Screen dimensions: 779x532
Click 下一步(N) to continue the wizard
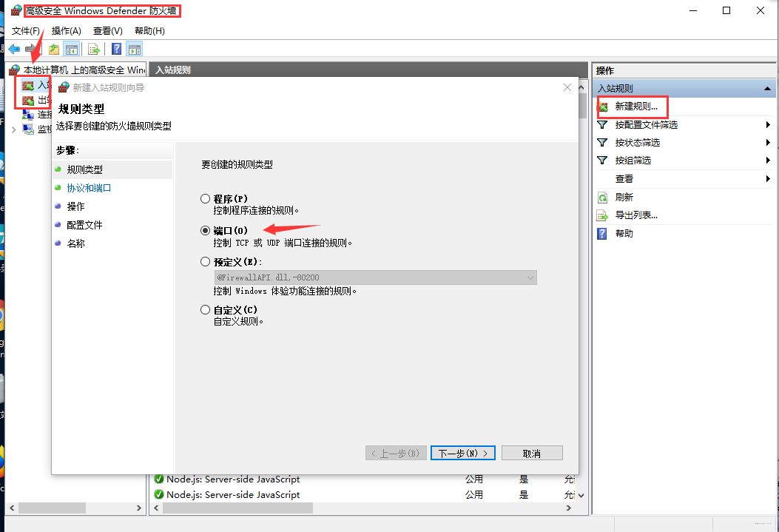463,453
